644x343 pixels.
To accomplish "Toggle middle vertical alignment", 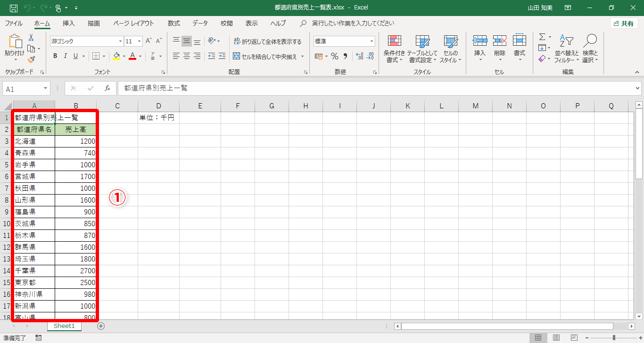I will tap(187, 41).
